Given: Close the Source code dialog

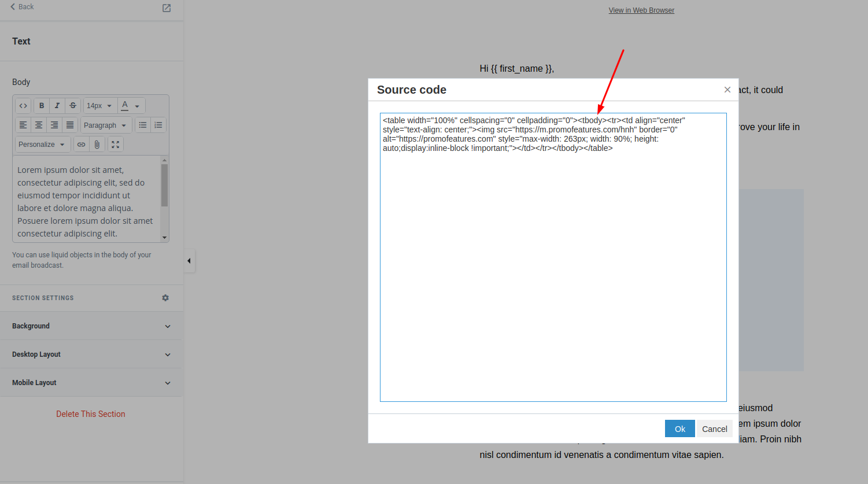Looking at the screenshot, I should pos(727,90).
